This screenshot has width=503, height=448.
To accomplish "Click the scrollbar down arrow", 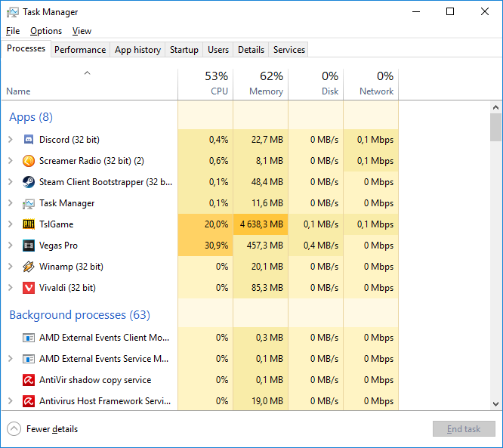I will click(496, 403).
